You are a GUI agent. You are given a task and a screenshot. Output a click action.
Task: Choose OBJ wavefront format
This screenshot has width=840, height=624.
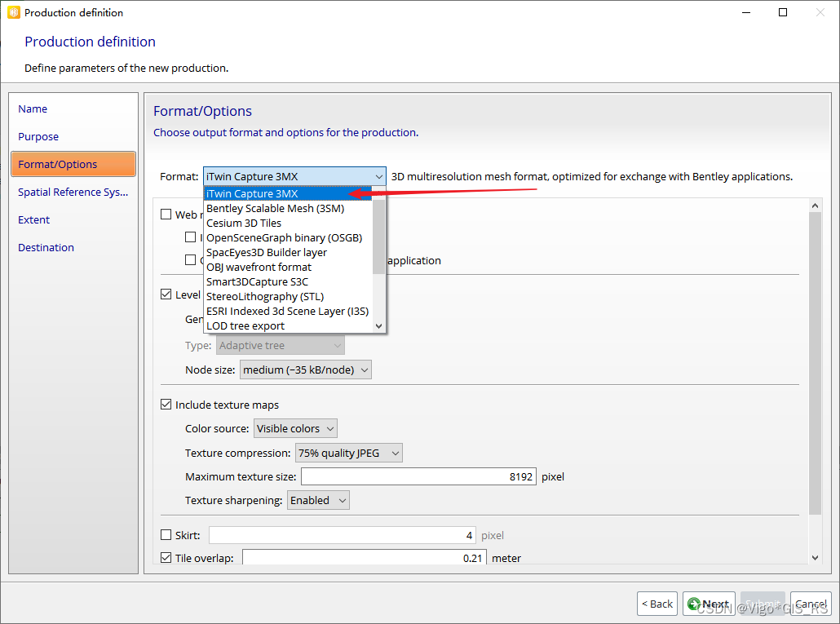coord(288,267)
